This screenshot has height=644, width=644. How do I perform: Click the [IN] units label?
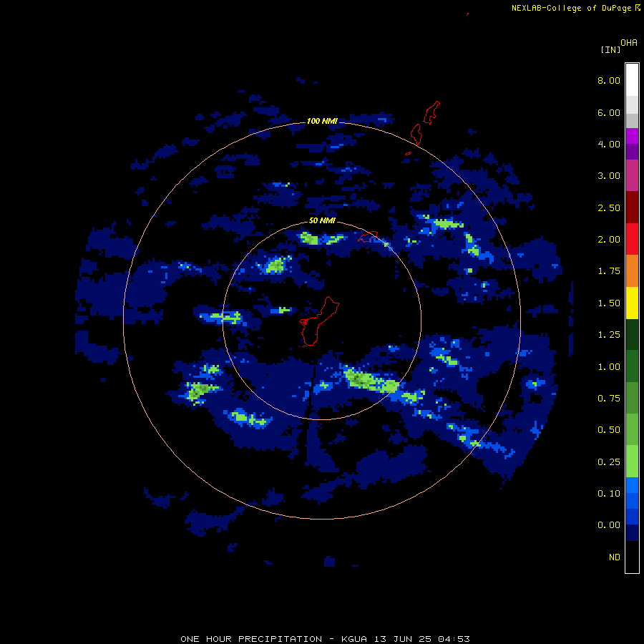coord(610,49)
